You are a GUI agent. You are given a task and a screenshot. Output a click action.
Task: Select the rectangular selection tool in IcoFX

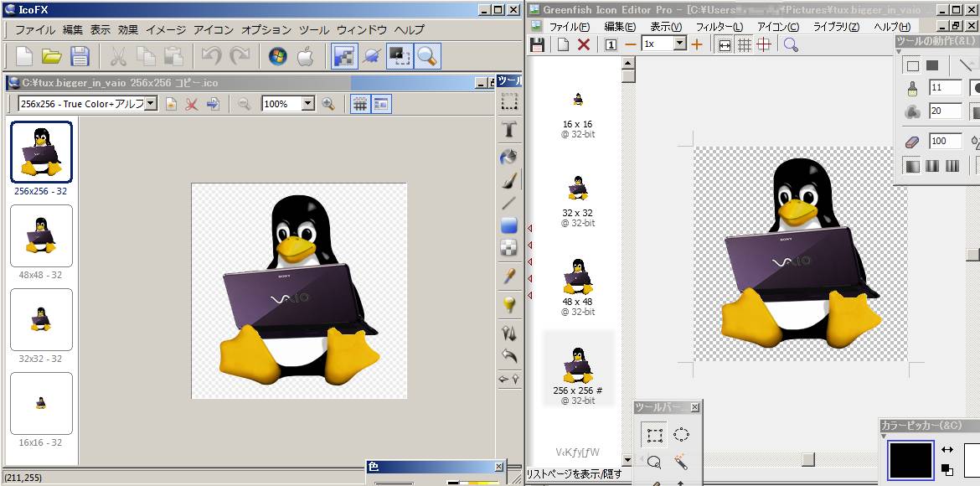[x=510, y=101]
